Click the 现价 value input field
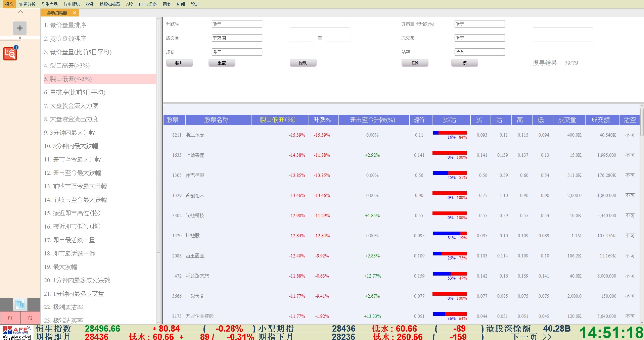The height and width of the screenshot is (340, 644). pos(320,52)
